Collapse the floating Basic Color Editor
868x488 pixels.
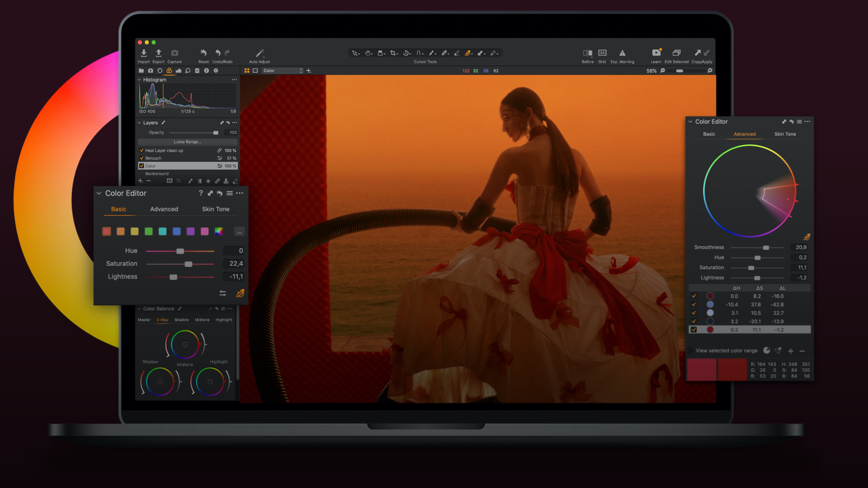click(x=99, y=193)
